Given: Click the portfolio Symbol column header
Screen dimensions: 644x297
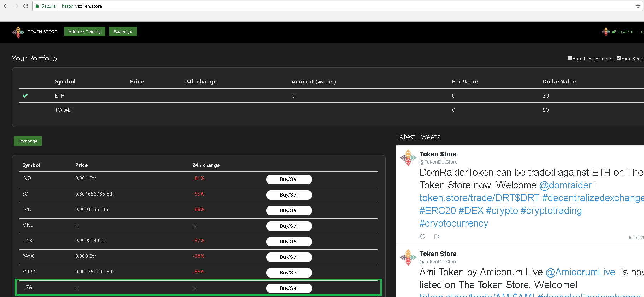Looking at the screenshot, I should pos(65,81).
